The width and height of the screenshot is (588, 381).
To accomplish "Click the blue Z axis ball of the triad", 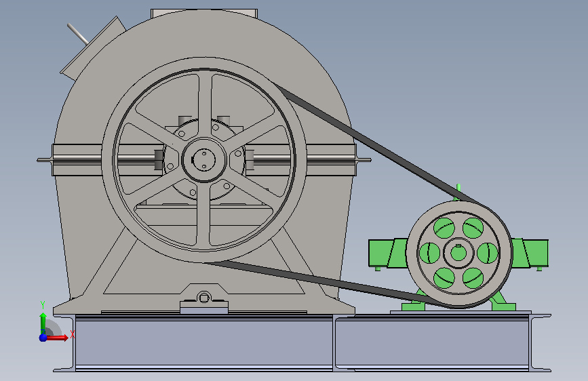I will pyautogui.click(x=43, y=338).
